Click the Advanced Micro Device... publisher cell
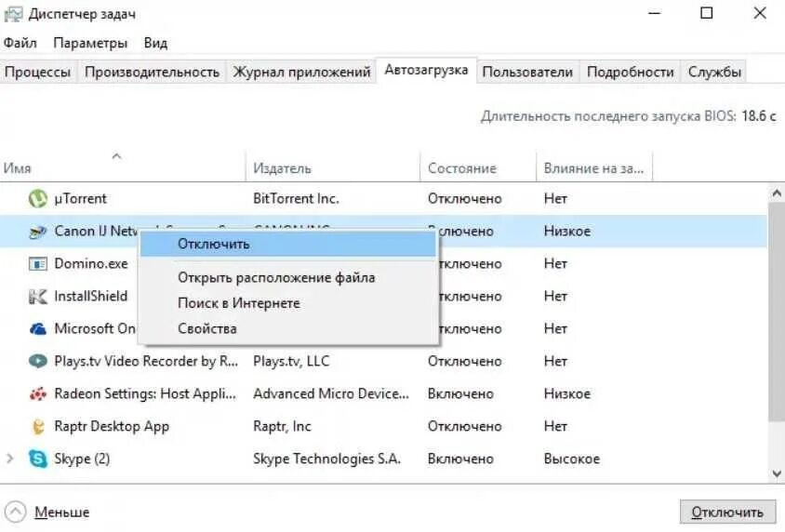 point(331,393)
